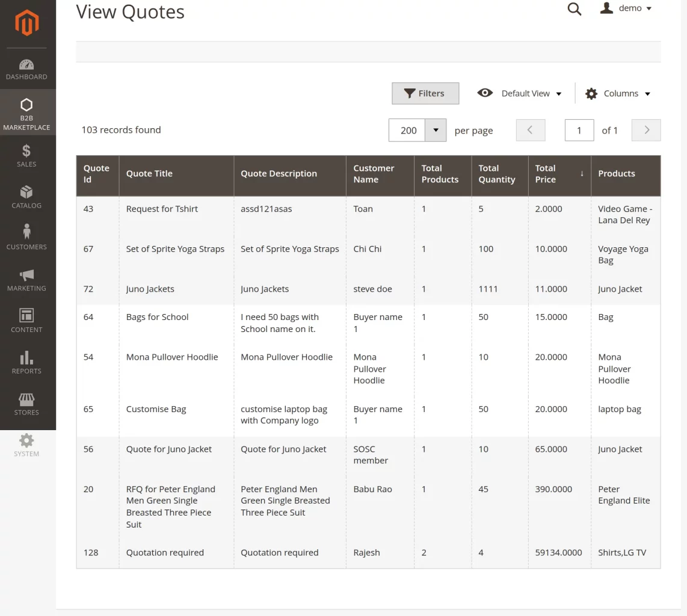Open the Customers person icon
This screenshot has height=616, width=687.
[x=26, y=233]
